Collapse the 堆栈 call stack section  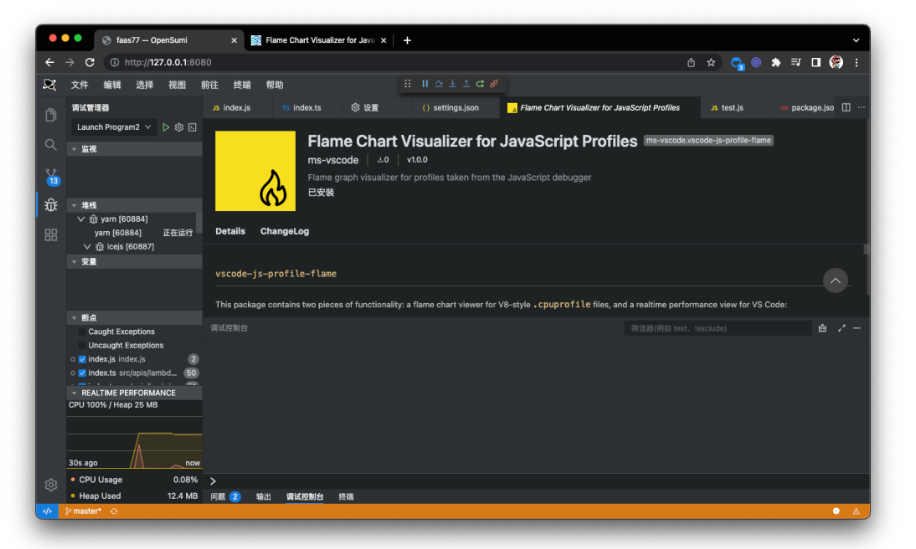tap(134, 205)
